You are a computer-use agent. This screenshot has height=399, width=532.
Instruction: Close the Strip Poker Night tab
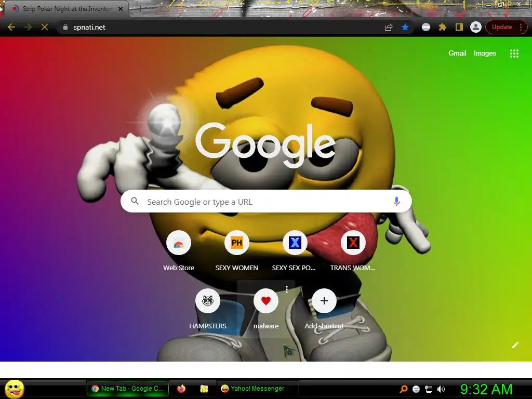(121, 9)
